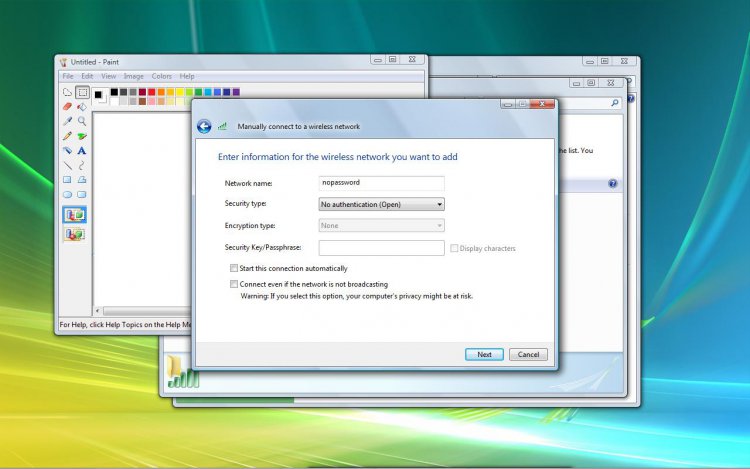Select the Polygon shape tool
Image resolution: width=750 pixels, height=469 pixels.
[82, 180]
